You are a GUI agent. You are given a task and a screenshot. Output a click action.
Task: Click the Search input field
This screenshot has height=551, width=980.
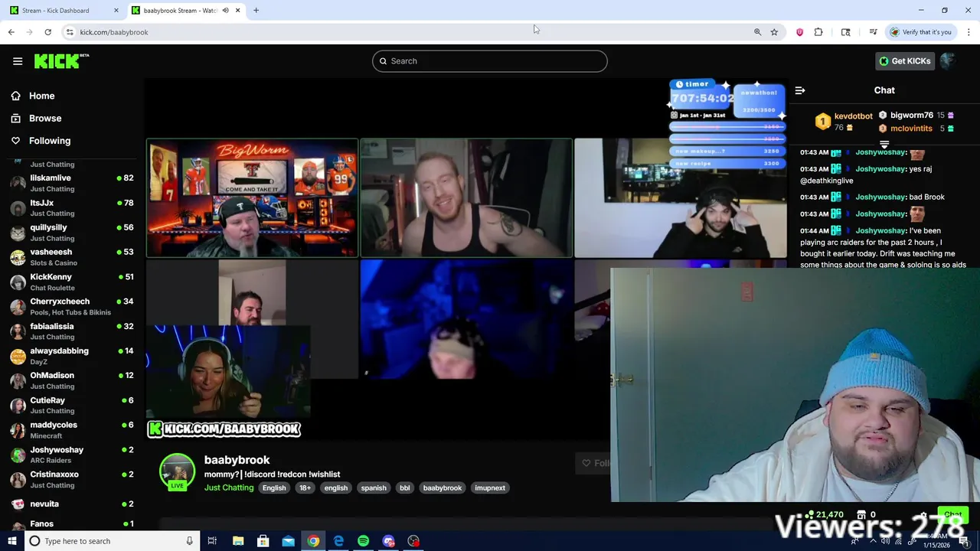coord(490,61)
